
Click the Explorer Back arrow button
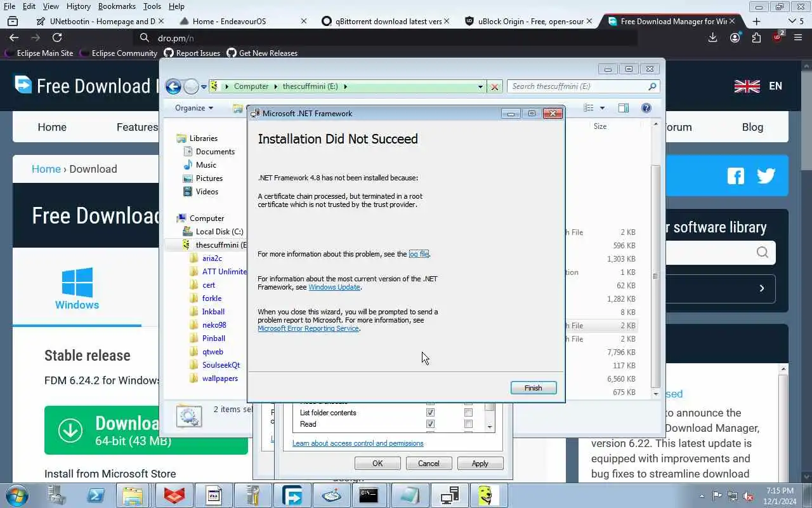pos(173,87)
